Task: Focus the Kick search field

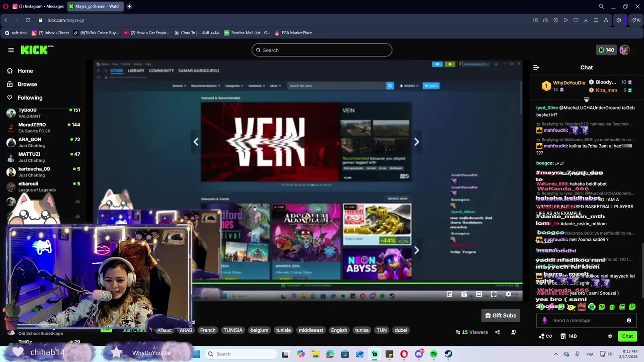Action: pyautogui.click(x=322, y=50)
